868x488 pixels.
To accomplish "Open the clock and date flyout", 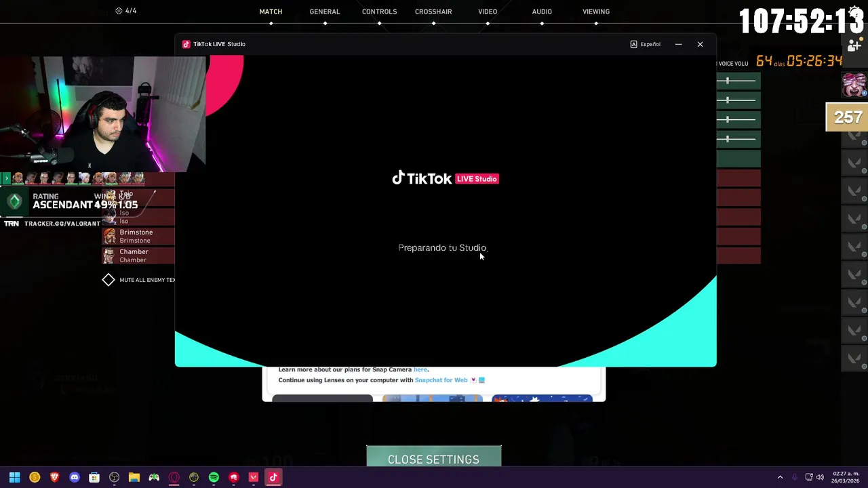I will coord(846,477).
